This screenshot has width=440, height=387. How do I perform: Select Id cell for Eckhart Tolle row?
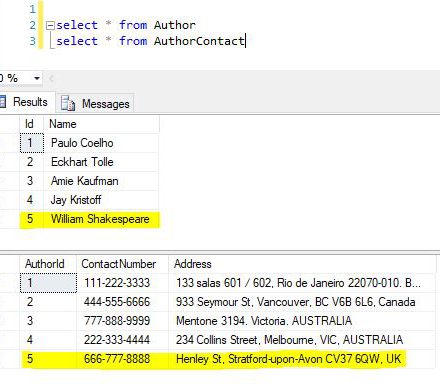(32, 162)
